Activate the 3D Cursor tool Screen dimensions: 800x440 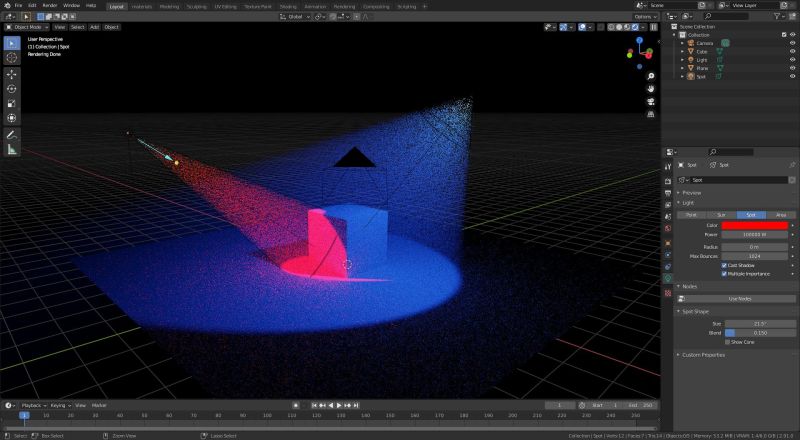click(x=12, y=58)
